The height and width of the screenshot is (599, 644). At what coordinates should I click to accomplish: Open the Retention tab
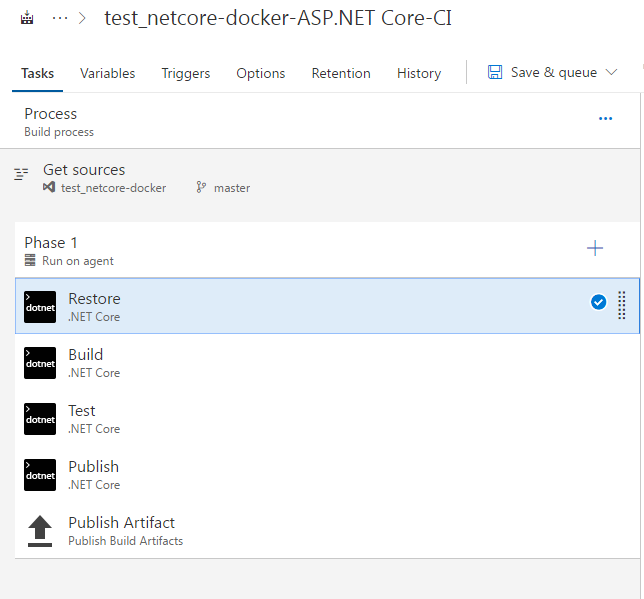pyautogui.click(x=341, y=73)
